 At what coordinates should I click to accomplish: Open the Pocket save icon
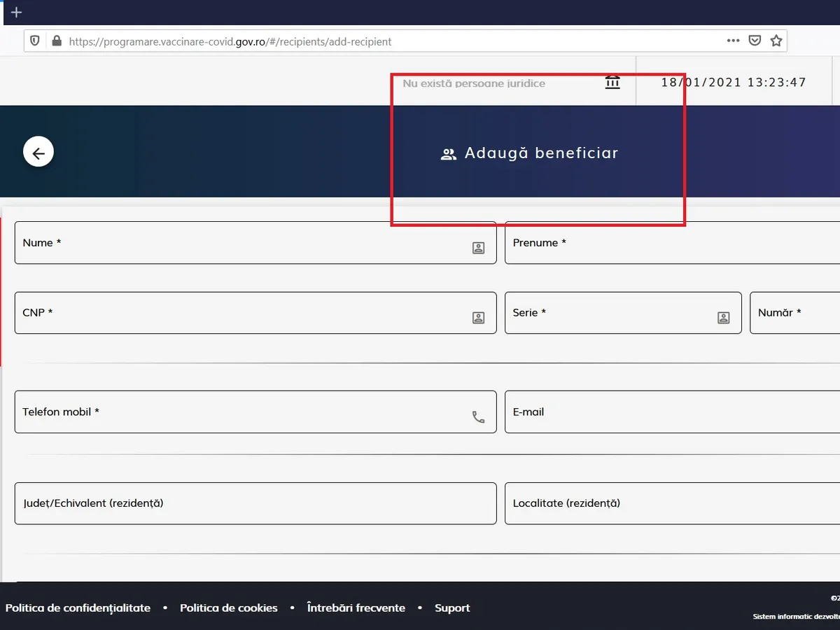click(x=755, y=41)
